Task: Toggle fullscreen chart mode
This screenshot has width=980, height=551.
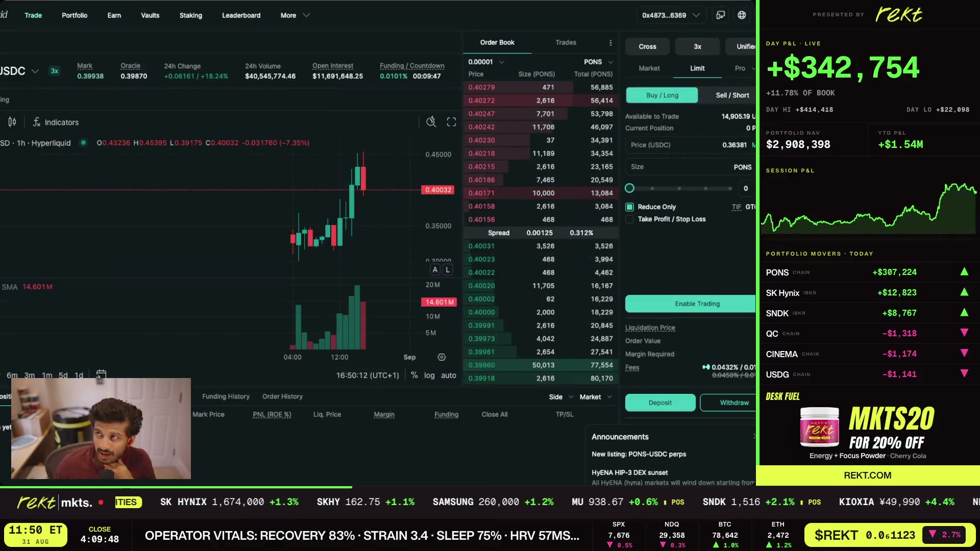Action: click(451, 122)
